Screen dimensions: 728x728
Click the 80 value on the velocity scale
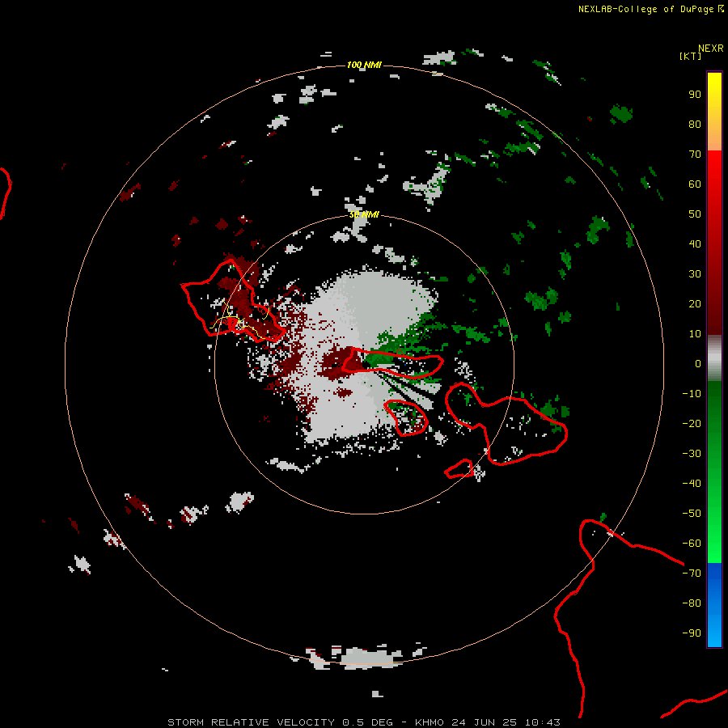point(695,125)
